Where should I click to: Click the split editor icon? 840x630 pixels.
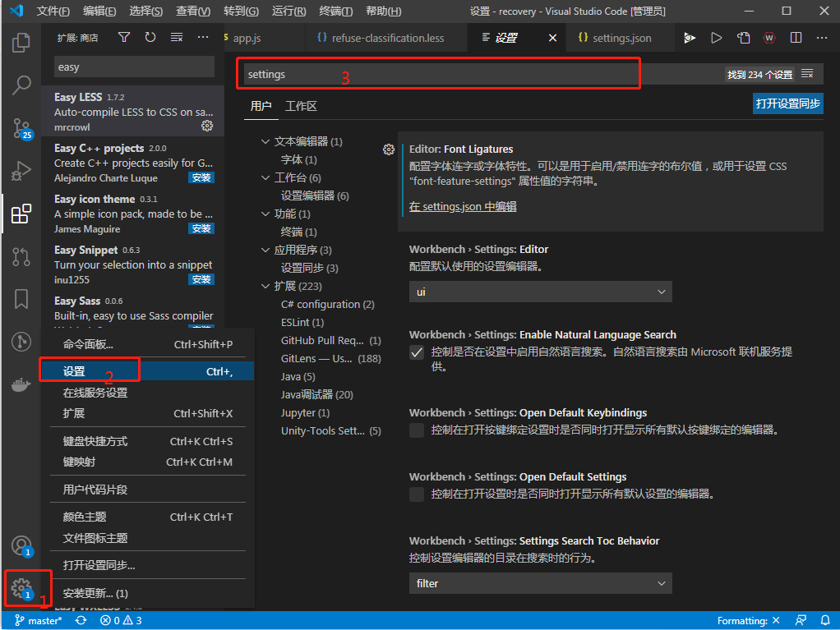tap(796, 38)
